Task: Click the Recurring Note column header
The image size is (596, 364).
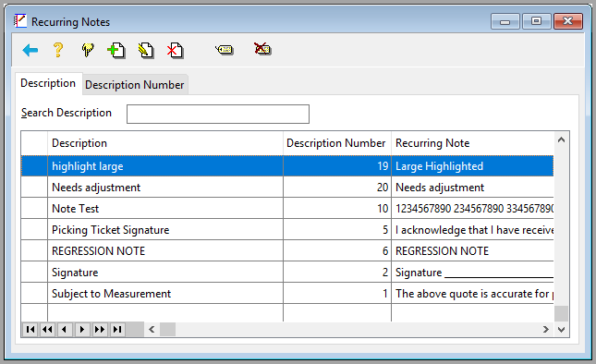Action: click(x=472, y=143)
